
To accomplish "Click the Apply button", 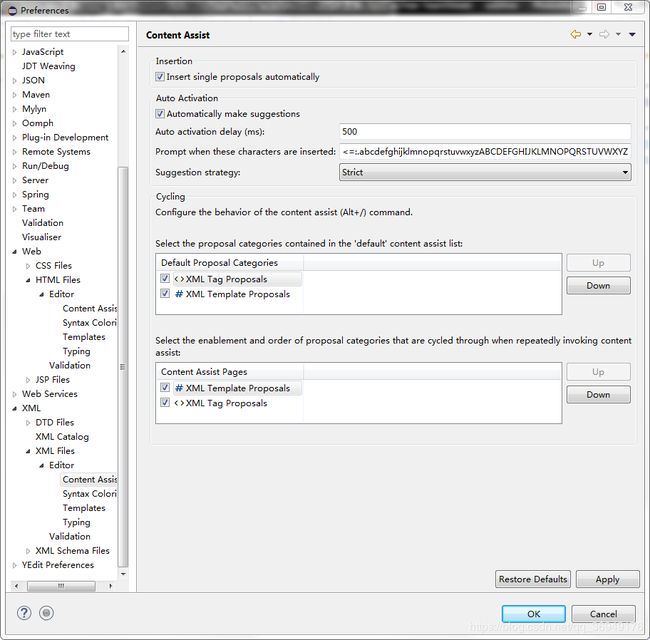I will (x=607, y=579).
